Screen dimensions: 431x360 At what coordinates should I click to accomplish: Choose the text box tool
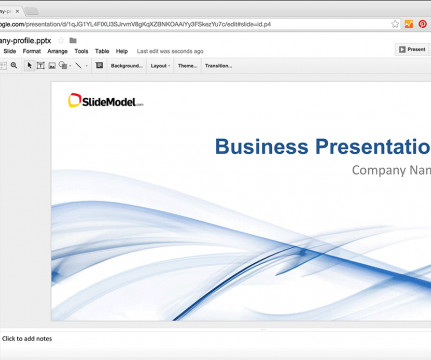[x=41, y=66]
